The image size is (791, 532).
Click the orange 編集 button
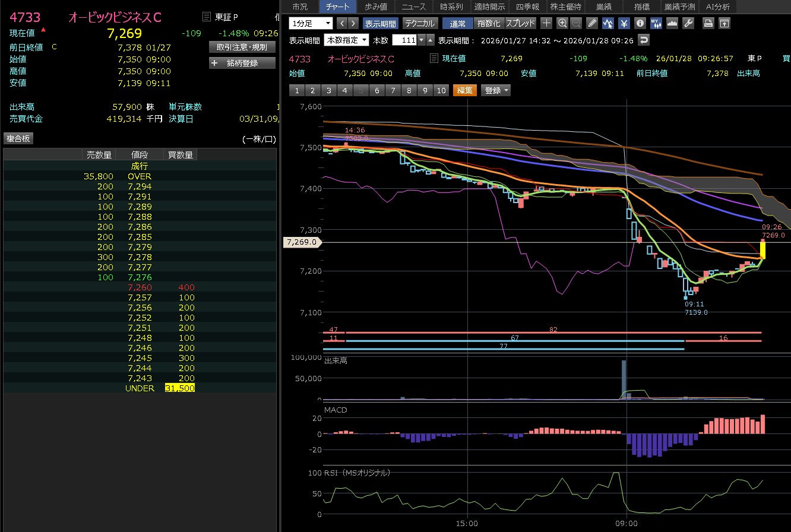[465, 90]
